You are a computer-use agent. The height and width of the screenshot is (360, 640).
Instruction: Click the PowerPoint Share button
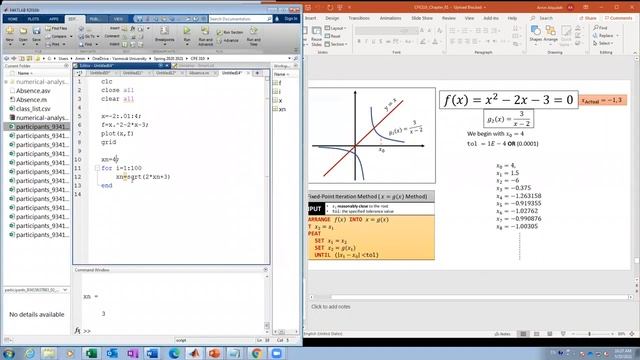(587, 18)
